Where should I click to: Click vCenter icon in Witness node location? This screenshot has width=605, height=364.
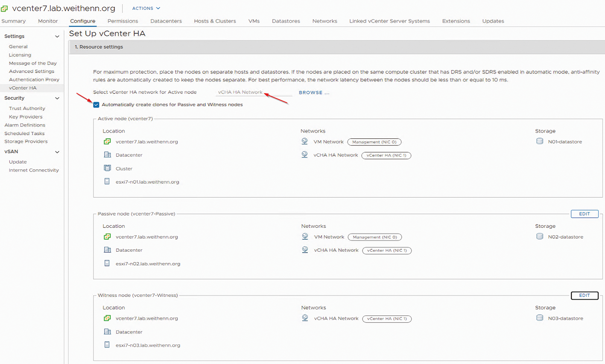click(x=107, y=318)
